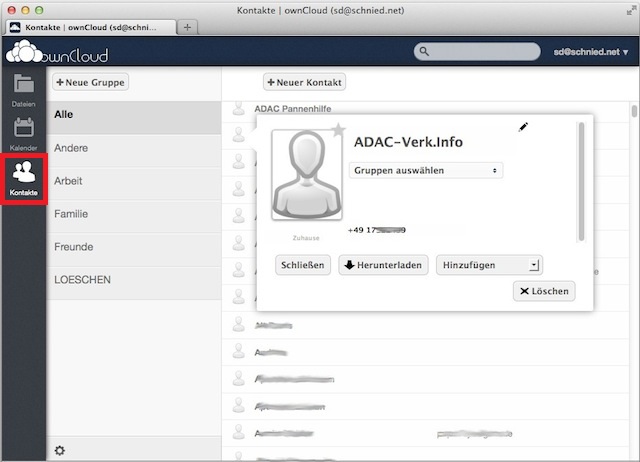Toggle favorite star on ADAC-Verk.Info
The image size is (640, 462).
click(338, 130)
